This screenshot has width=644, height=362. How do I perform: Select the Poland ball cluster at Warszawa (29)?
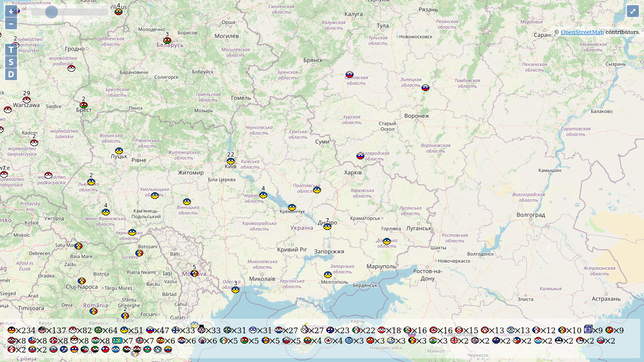(26, 100)
